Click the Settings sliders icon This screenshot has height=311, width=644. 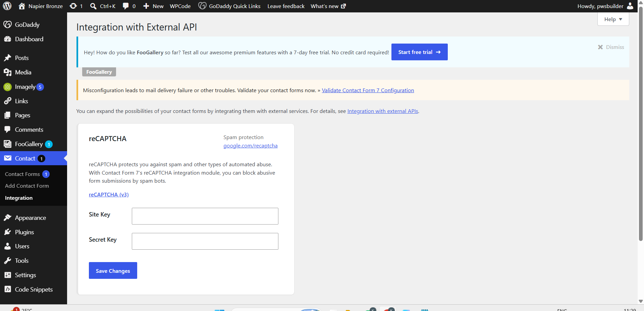[7, 275]
